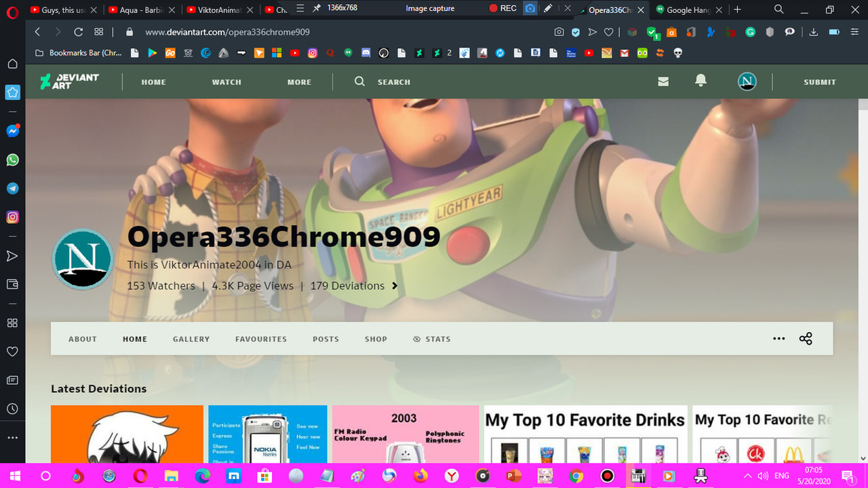Open Messenger in the Opera sidebar
The image size is (868, 488).
[12, 131]
